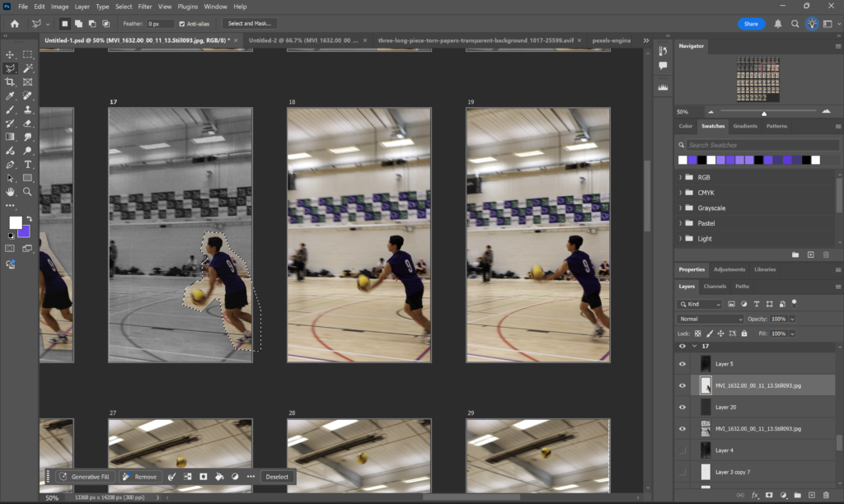This screenshot has height=504, width=844.
Task: Switch to the Channels tab
Action: point(715,287)
